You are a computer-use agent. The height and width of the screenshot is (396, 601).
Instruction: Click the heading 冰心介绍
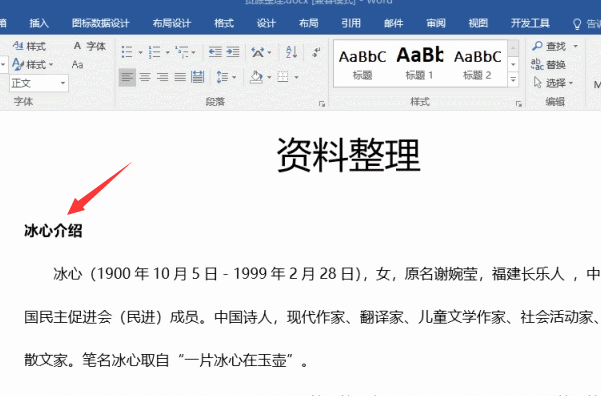pos(53,231)
